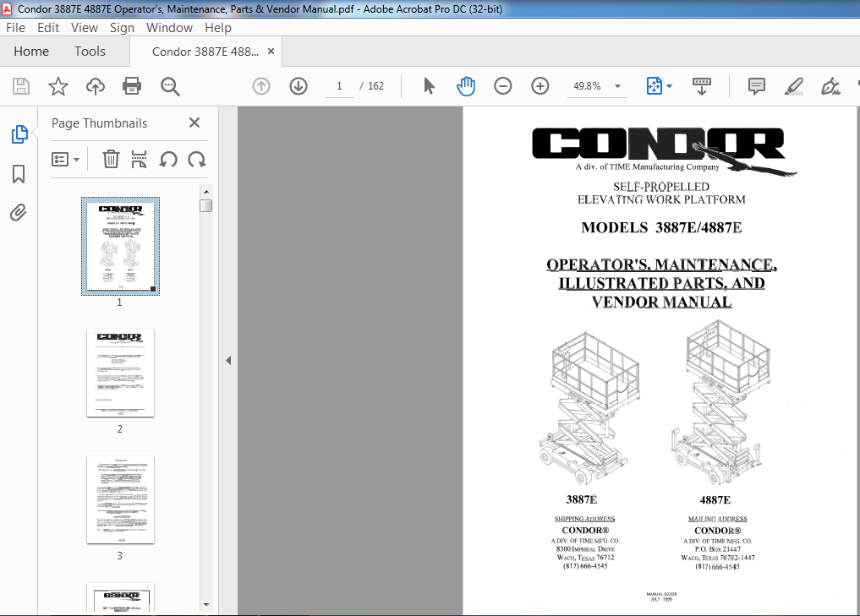Click thumbnails scrollbar down arrow

pyautogui.click(x=206, y=605)
